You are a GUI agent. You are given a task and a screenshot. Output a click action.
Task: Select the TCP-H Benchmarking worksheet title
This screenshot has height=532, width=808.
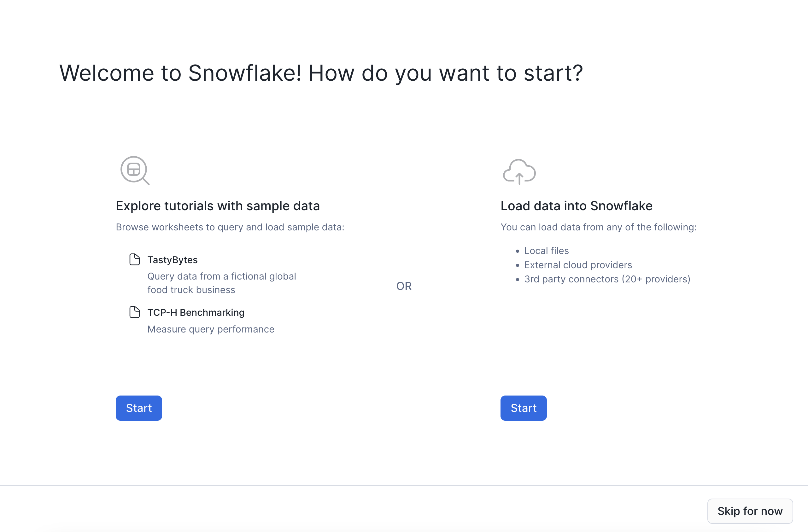(x=196, y=312)
